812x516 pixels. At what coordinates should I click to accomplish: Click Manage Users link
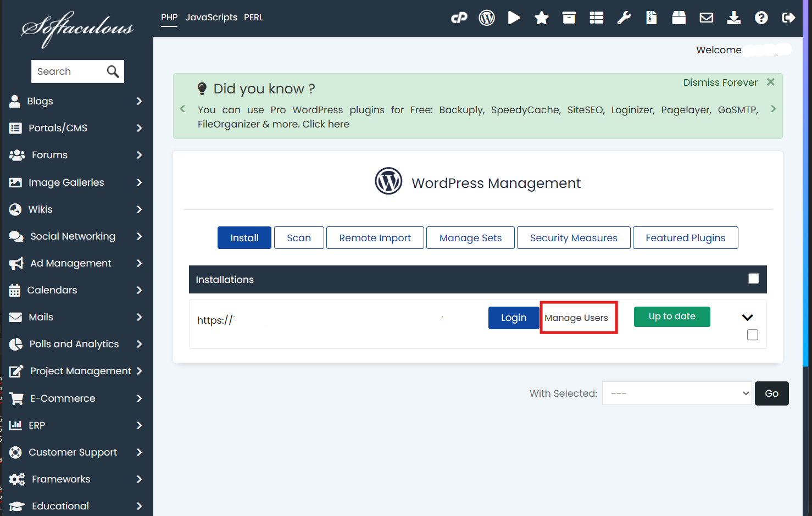[576, 318]
